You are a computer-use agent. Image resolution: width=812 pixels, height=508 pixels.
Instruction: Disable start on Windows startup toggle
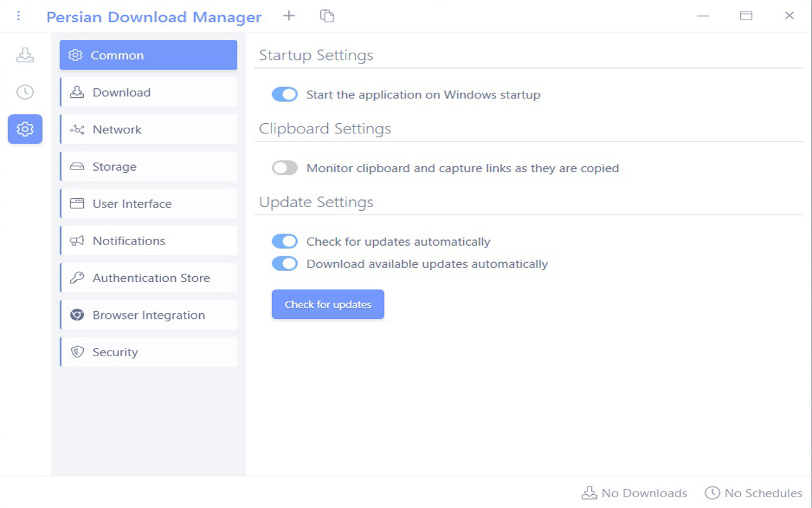(285, 95)
